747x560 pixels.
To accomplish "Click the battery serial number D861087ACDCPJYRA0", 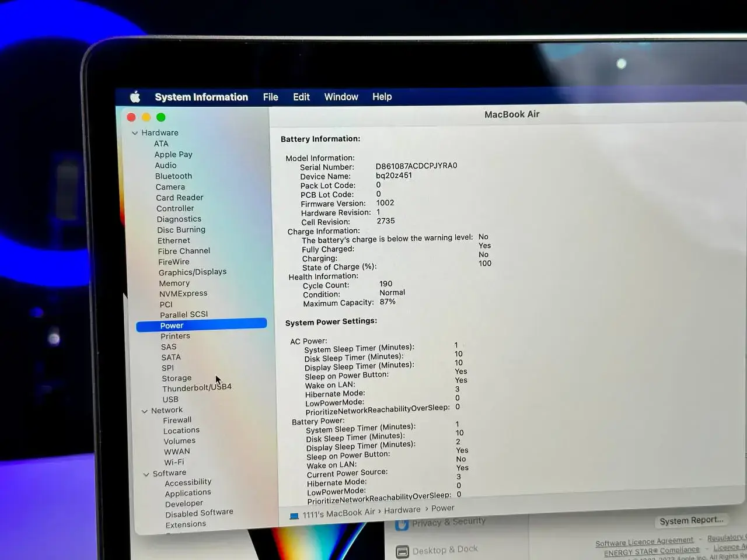I will (417, 166).
